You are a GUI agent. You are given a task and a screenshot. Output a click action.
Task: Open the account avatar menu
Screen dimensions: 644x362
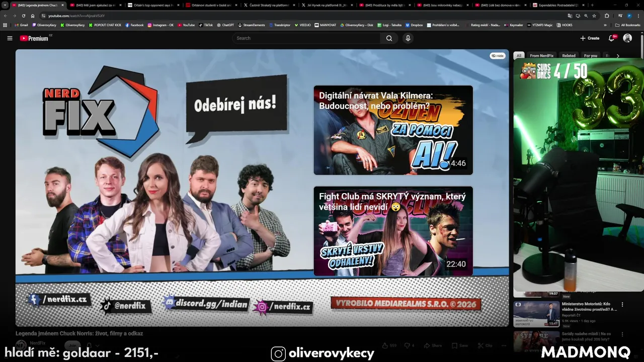click(627, 38)
